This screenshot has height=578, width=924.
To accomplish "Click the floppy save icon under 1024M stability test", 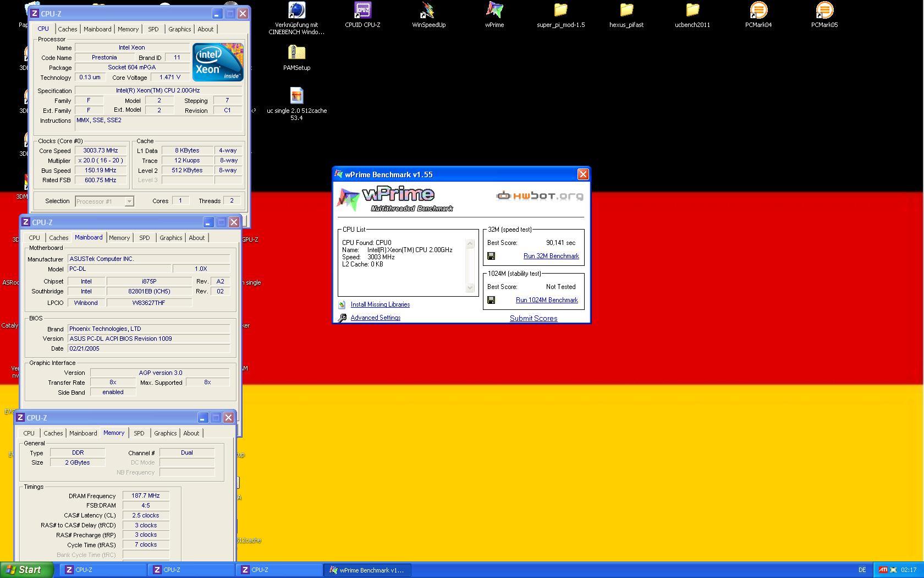I will point(491,300).
